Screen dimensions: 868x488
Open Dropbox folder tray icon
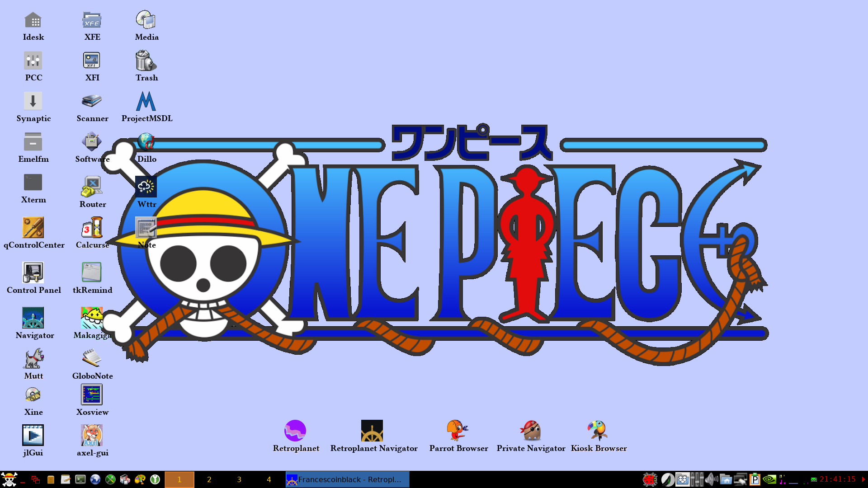683,479
